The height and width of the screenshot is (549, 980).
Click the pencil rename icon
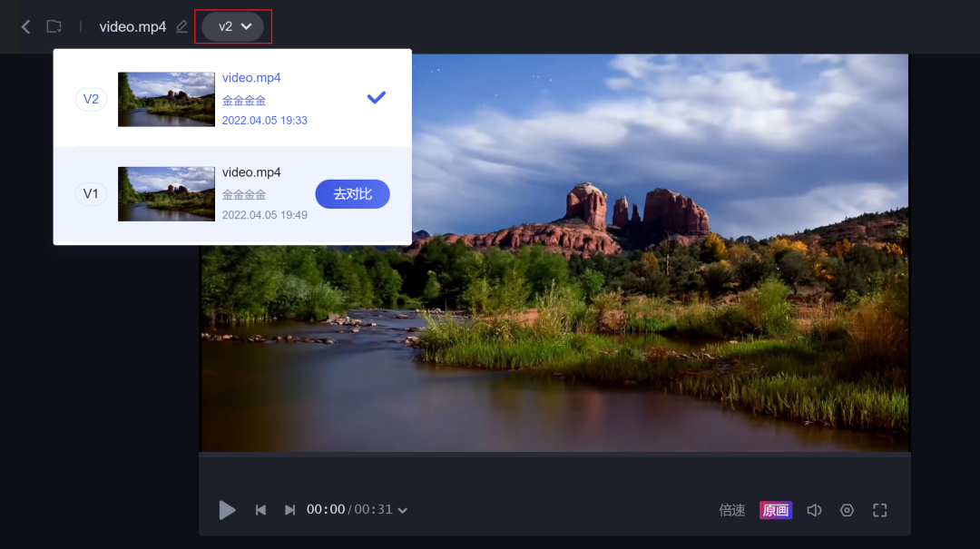tap(181, 27)
